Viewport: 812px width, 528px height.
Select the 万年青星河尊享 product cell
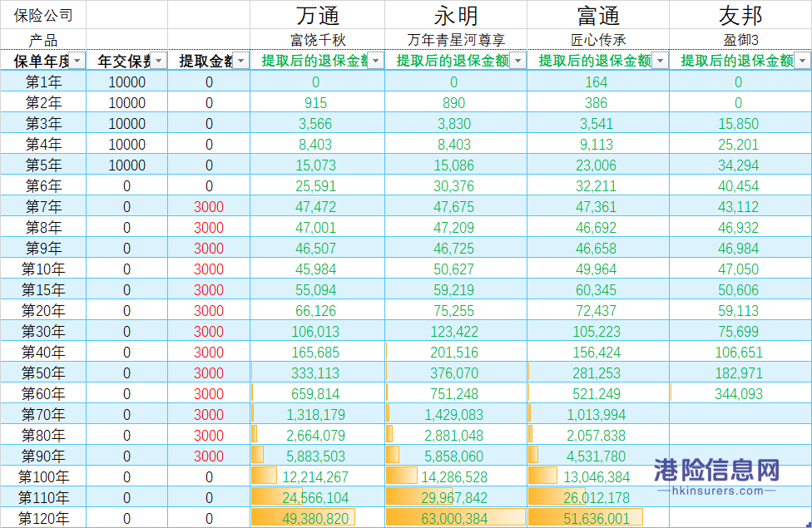point(456,40)
